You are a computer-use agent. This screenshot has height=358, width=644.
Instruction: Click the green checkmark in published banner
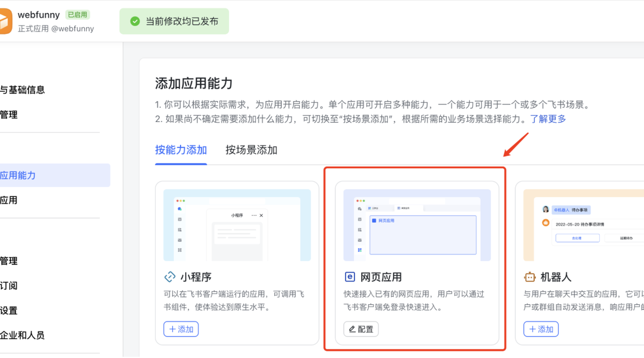(135, 21)
